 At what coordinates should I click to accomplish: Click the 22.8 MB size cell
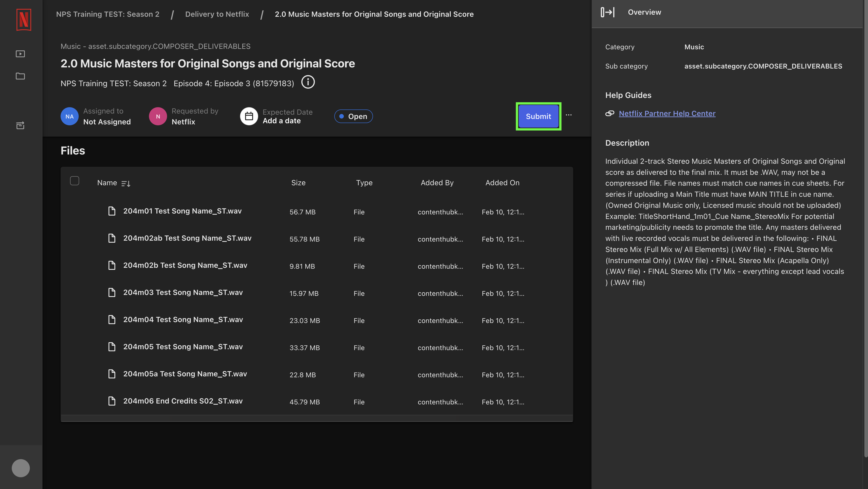[303, 375]
